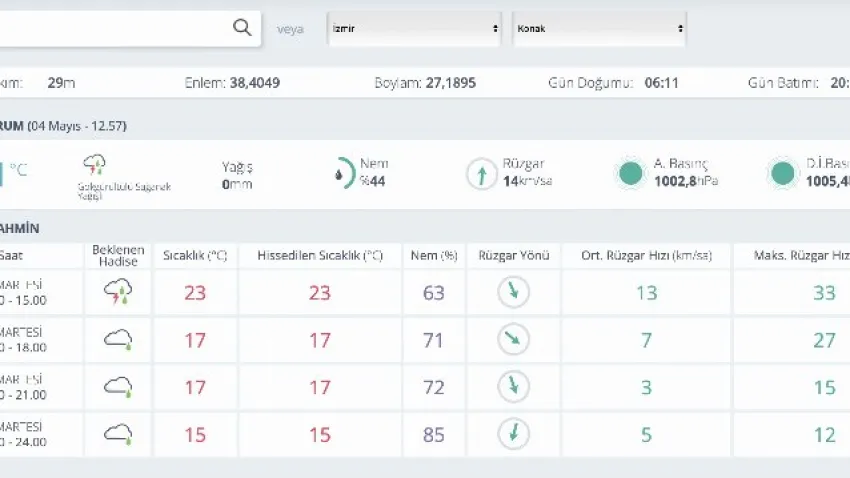Click the magnifying glass search icon
850x478 pixels.
pos(242,28)
